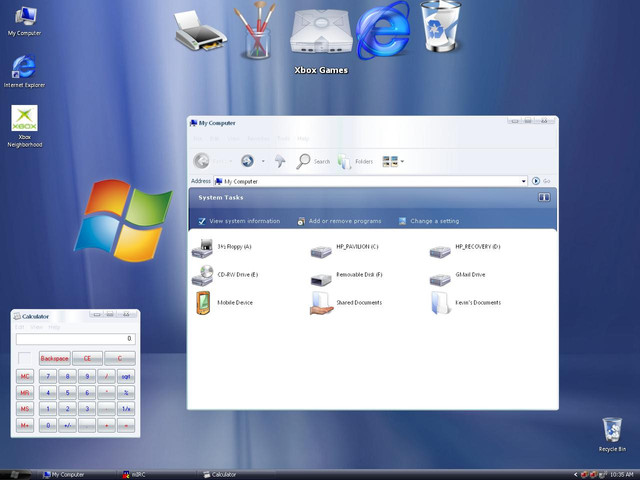The width and height of the screenshot is (640, 480).
Task: Select the 3½ Floppy (A:) drive
Action: click(x=222, y=248)
